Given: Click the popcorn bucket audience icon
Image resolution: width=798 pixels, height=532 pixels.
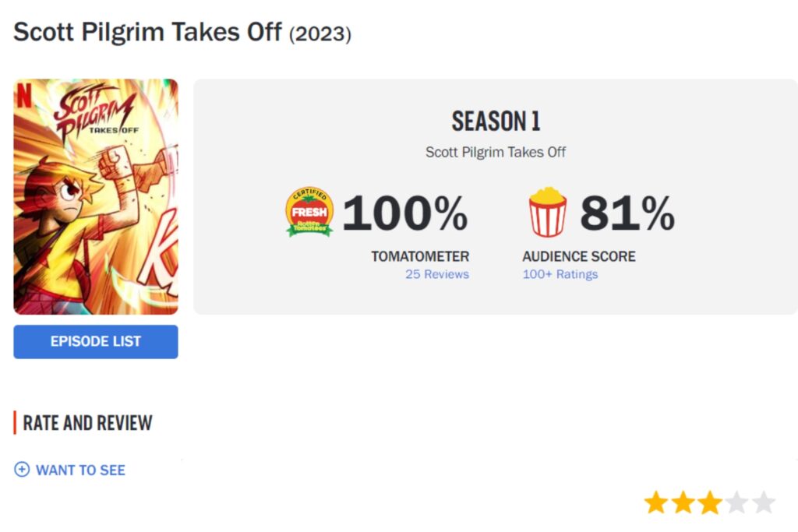Looking at the screenshot, I should (547, 212).
